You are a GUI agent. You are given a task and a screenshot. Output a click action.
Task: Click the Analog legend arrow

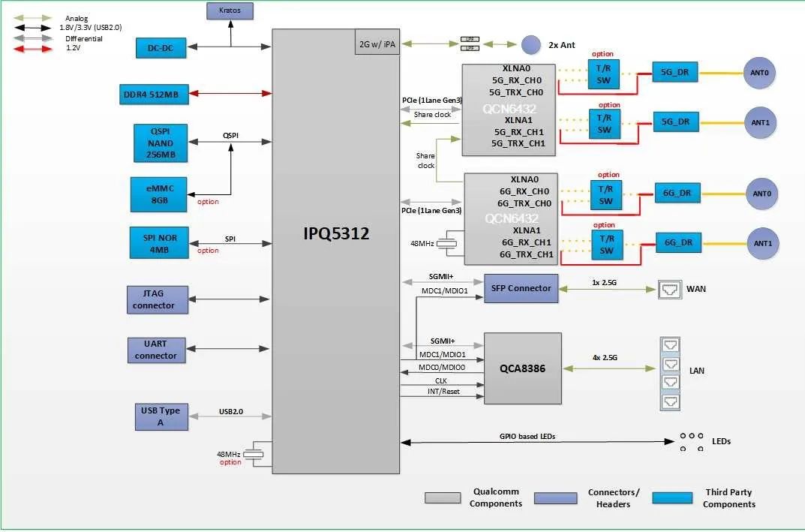[33, 19]
